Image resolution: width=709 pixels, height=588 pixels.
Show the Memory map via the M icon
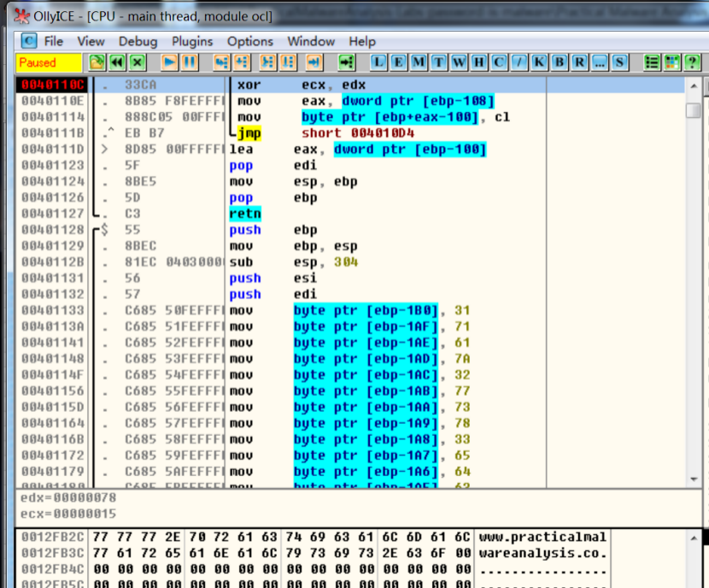click(x=418, y=62)
